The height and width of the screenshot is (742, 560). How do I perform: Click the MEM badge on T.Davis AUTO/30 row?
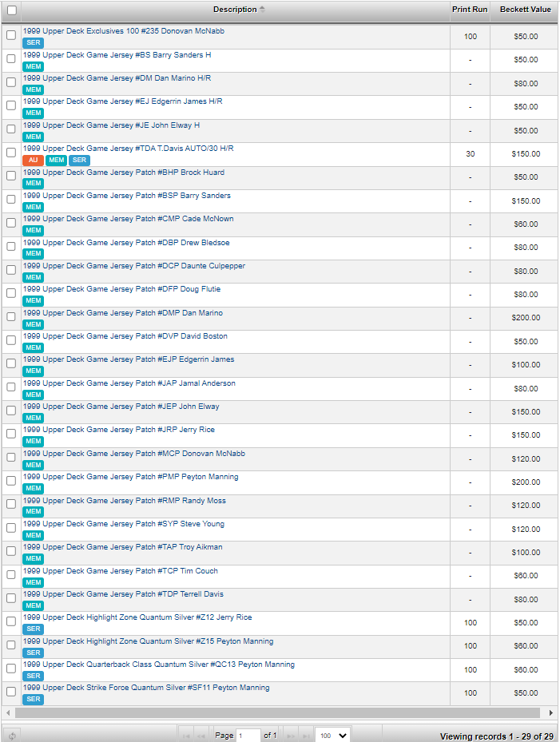point(57,160)
